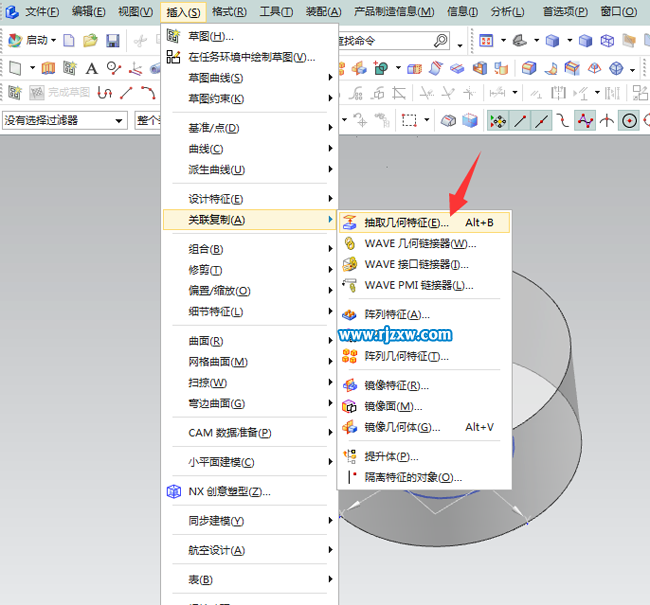Expand the 同步建模(Y) submenu
The image size is (650, 605).
coord(250,521)
